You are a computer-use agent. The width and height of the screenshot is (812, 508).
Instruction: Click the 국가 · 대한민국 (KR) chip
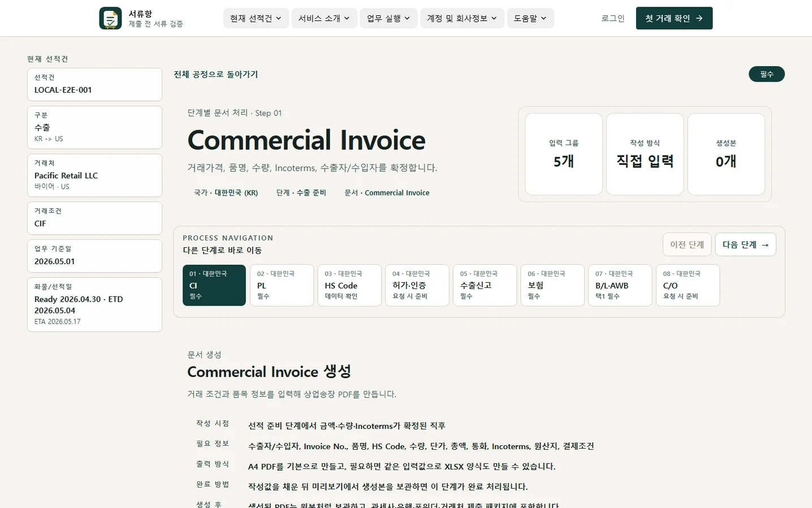pos(226,193)
